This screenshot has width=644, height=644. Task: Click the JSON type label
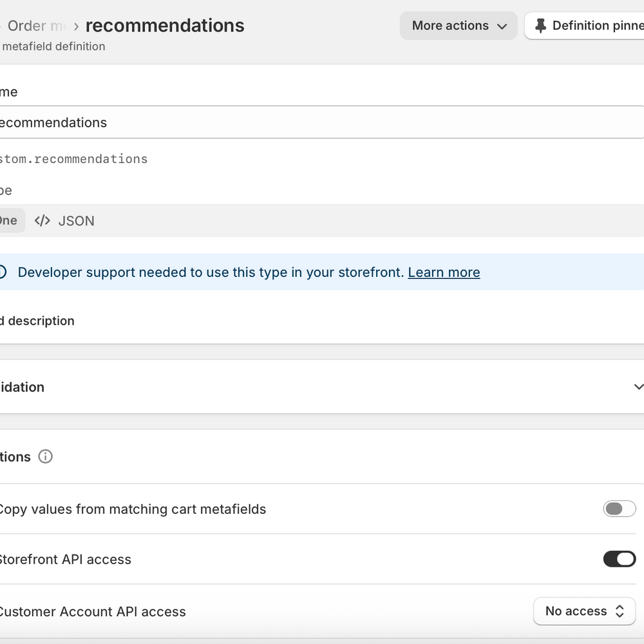[x=77, y=221]
